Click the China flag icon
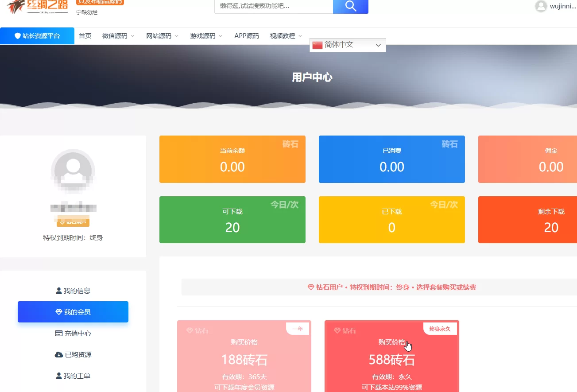 pyautogui.click(x=317, y=45)
